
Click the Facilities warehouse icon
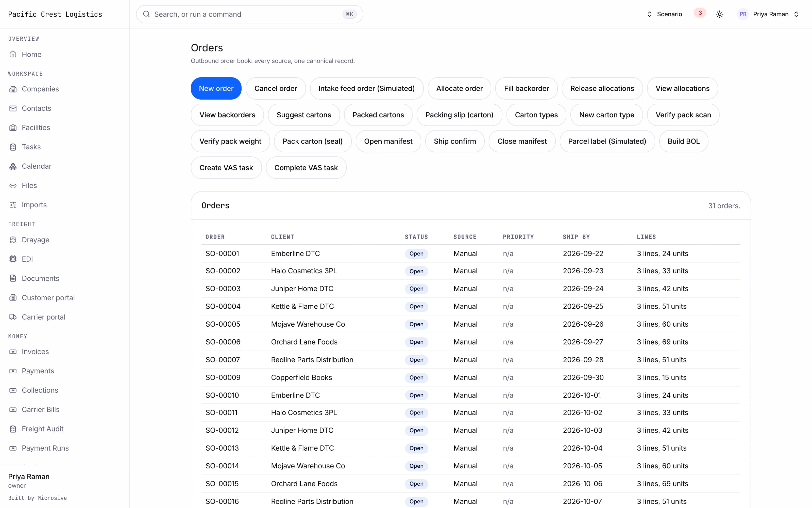(x=13, y=128)
